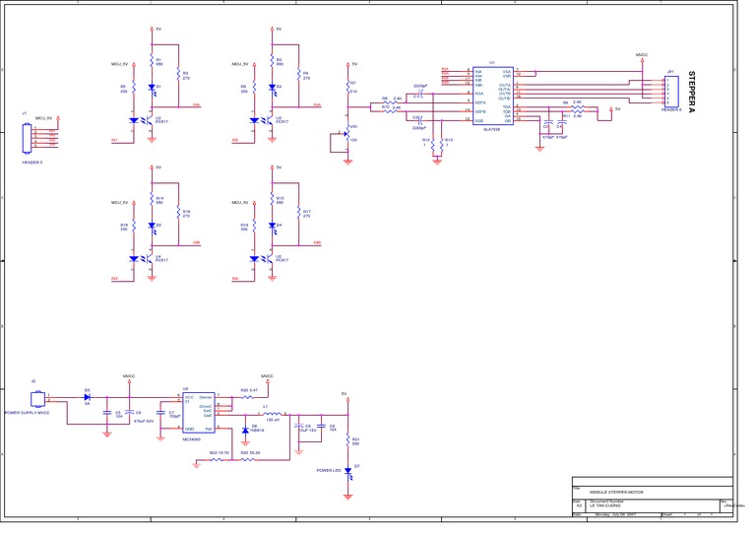Viewport: 756px width, 535px height.
Task: Select resistor R15 680
Action: point(272,199)
